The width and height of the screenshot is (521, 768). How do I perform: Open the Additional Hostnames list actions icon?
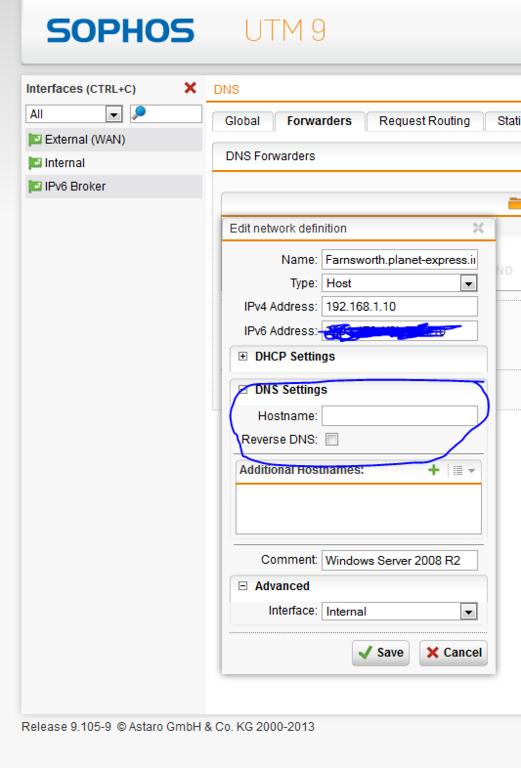[463, 471]
